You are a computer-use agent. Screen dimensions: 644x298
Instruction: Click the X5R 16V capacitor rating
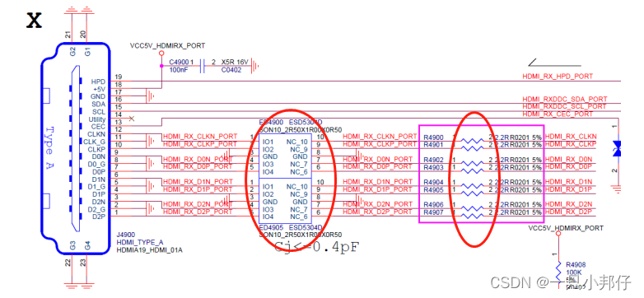(235, 62)
